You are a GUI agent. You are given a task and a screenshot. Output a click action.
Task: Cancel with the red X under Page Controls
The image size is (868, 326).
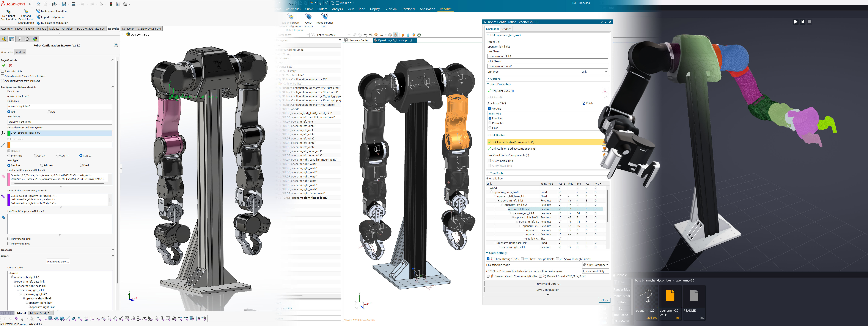(x=10, y=66)
